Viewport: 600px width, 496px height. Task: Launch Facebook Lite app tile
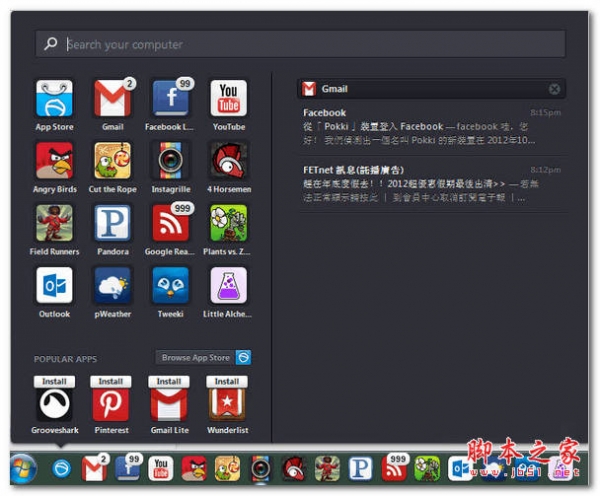(171, 98)
